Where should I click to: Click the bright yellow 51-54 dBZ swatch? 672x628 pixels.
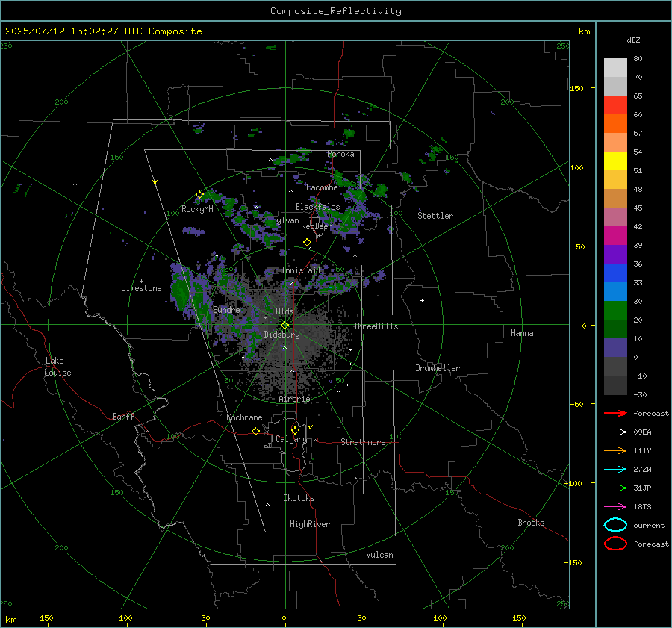pyautogui.click(x=615, y=161)
